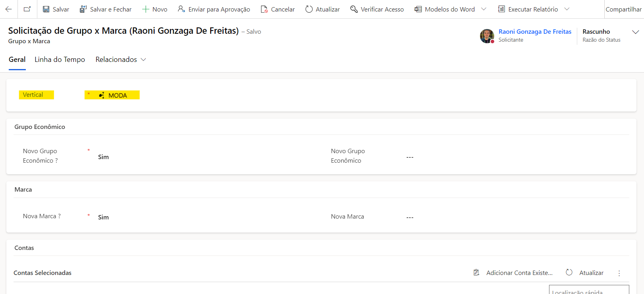Click Enviar para Aprovação icon

[181, 9]
